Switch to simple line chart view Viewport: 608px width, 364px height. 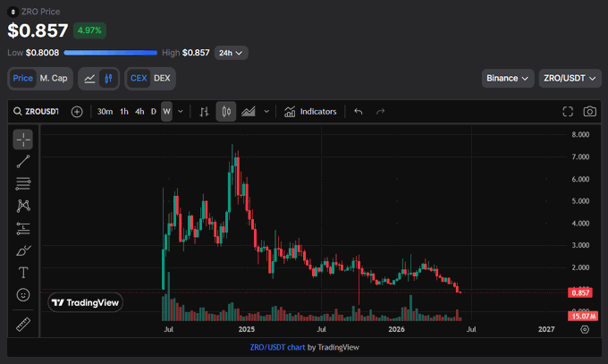(89, 79)
